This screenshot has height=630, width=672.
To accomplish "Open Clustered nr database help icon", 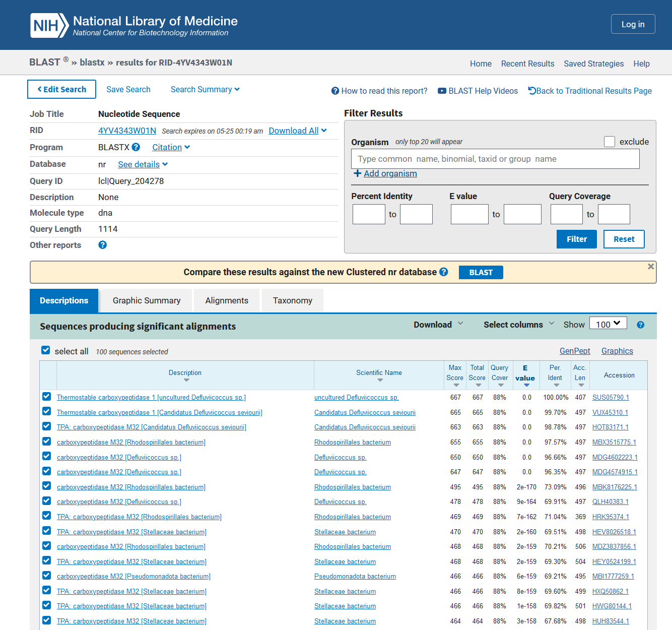I will (444, 272).
